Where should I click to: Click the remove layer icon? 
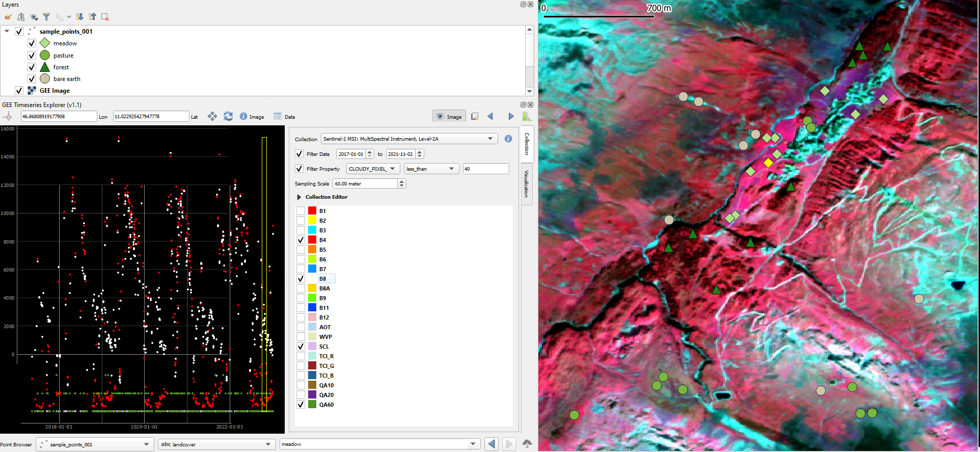click(x=105, y=17)
